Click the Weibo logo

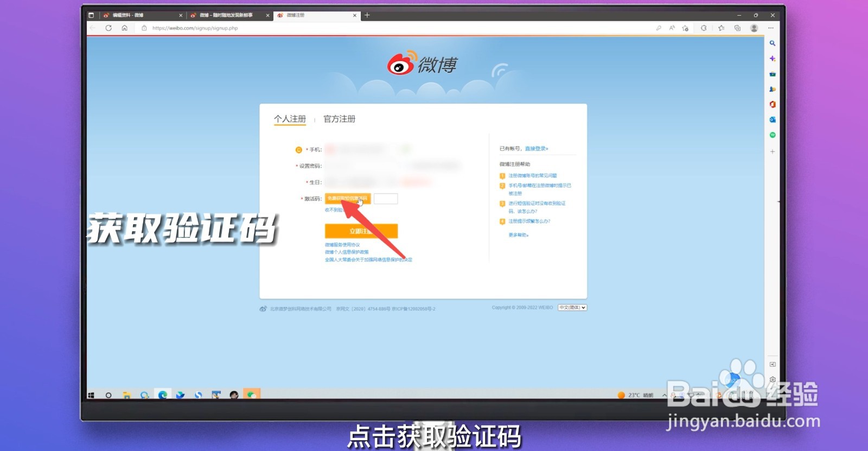click(422, 63)
